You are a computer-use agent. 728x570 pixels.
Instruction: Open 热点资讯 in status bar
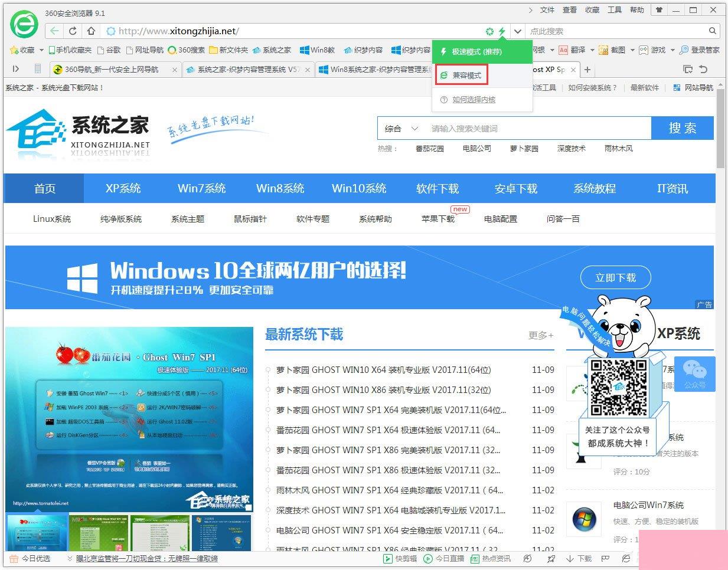tap(491, 558)
